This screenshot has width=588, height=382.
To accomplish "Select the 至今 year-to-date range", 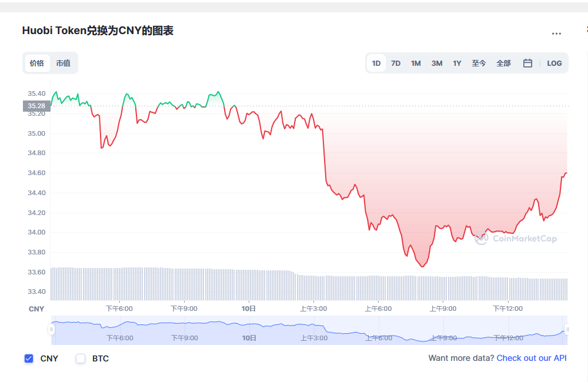I will tap(479, 63).
